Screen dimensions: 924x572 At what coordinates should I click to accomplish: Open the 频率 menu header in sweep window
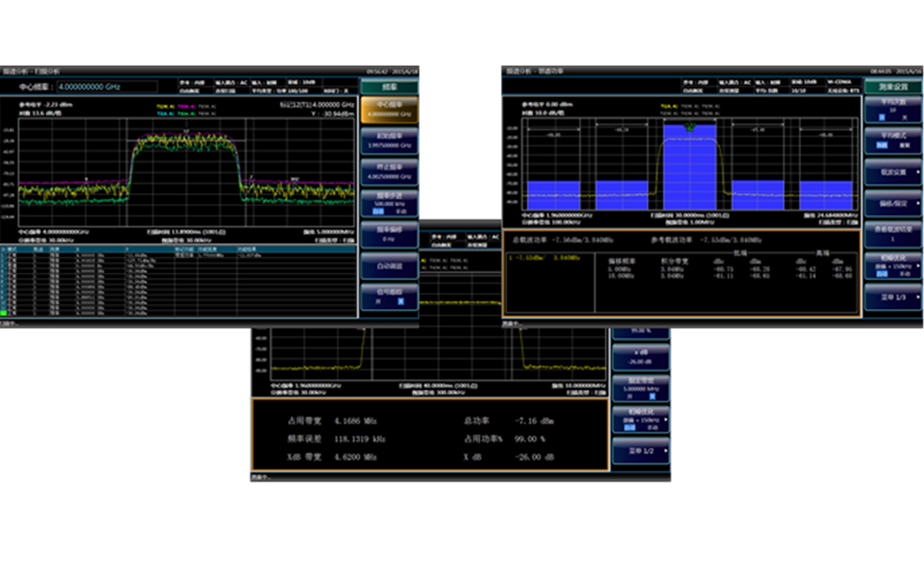tap(390, 87)
